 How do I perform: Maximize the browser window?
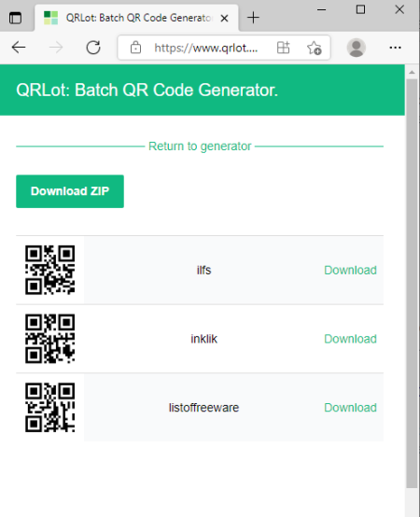(360, 9)
